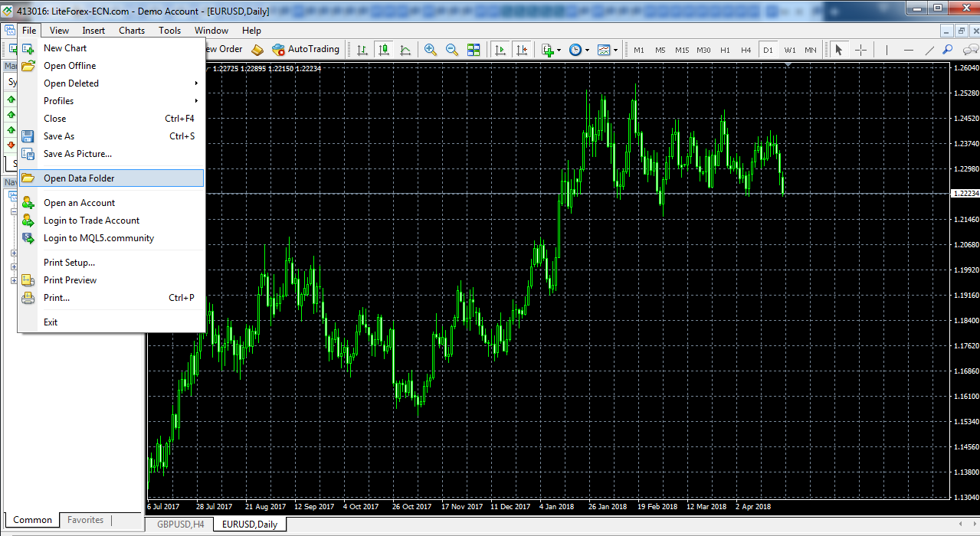
Task: Expand the Indicators dropdown arrow
Action: pyautogui.click(x=559, y=50)
